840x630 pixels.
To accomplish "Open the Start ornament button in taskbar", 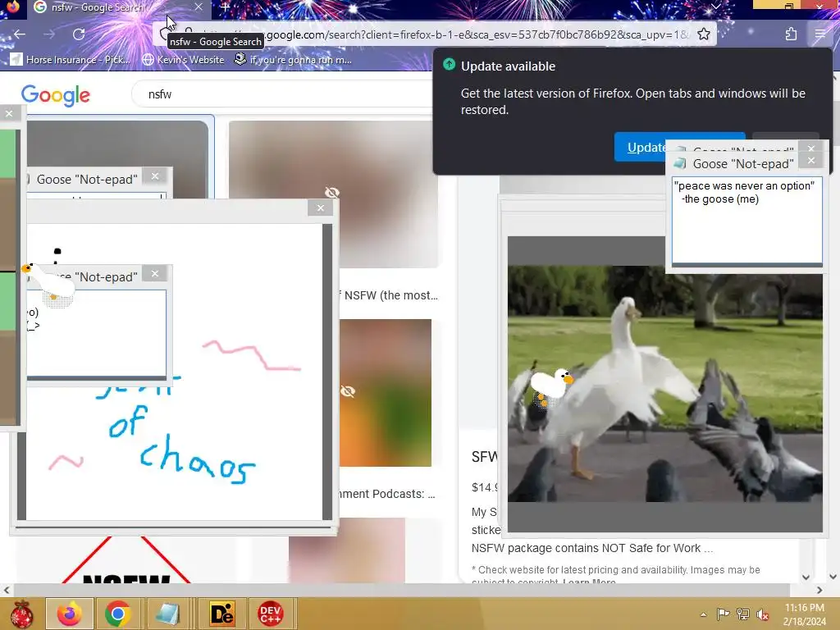I will click(22, 614).
